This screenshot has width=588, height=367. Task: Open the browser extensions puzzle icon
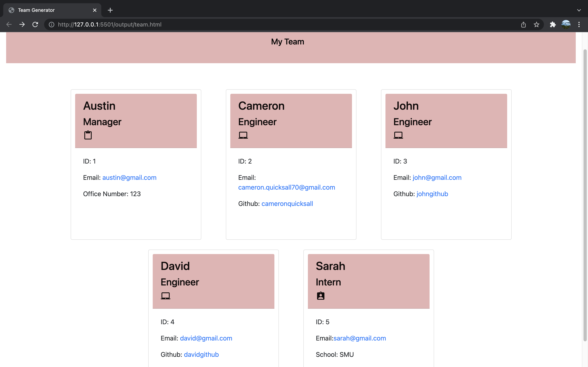553,24
